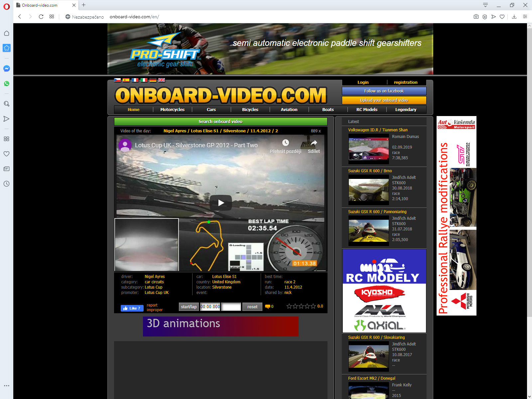This screenshot has height=399, width=532.
Task: Add page to bookmarks heart in the address bar
Action: coord(502,17)
